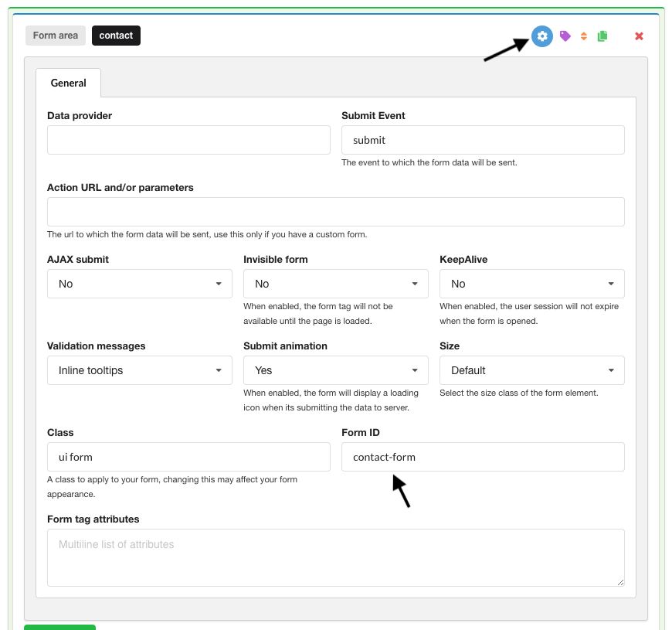Open the AJAX submit dropdown

pos(139,284)
